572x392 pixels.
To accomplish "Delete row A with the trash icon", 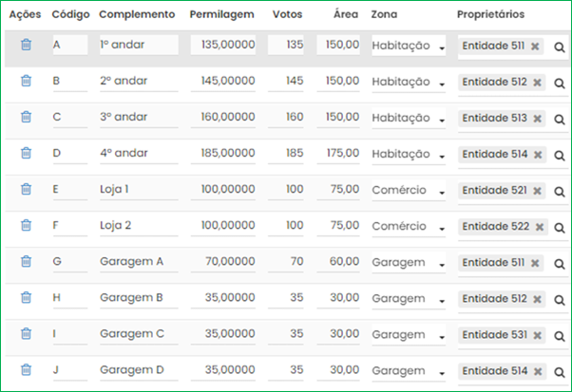I will tap(26, 45).
